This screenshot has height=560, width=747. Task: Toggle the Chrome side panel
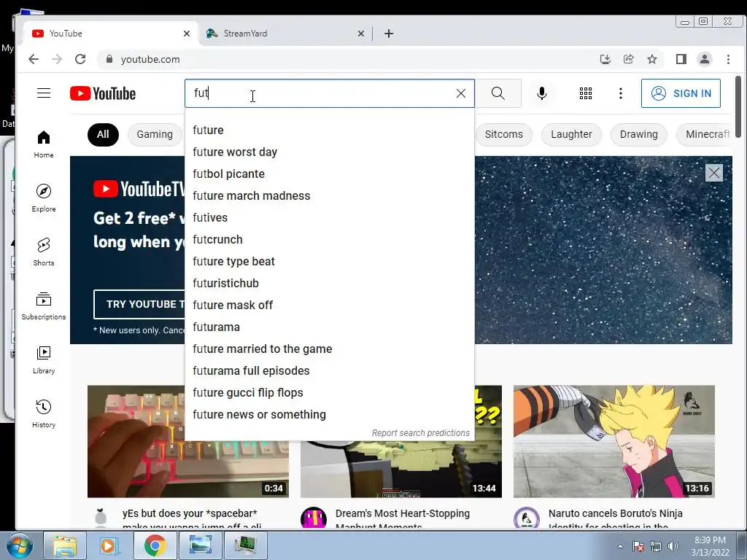[x=681, y=59]
